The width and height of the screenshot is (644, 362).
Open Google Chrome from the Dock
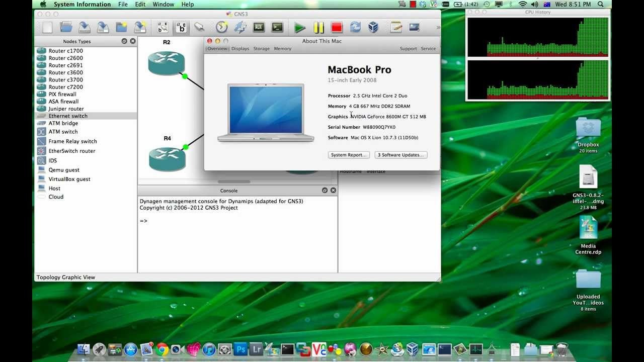click(x=162, y=349)
